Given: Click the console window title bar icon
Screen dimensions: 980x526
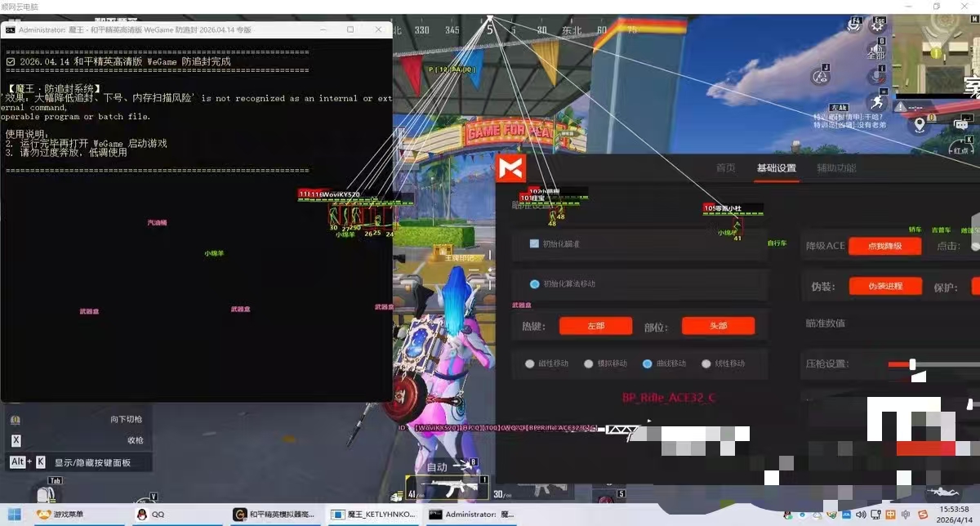Looking at the screenshot, I should pos(10,29).
